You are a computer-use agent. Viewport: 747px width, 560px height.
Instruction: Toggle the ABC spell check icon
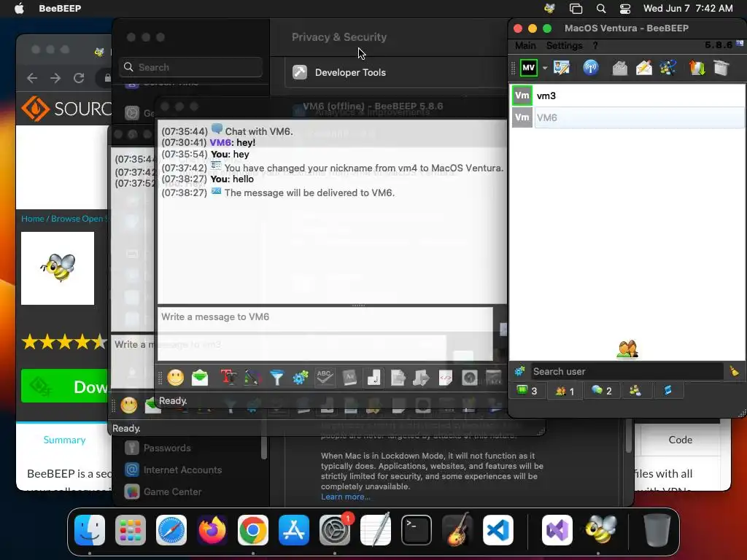pos(325,378)
